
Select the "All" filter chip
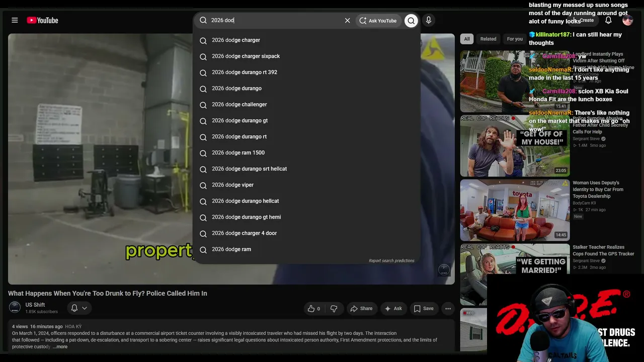tap(467, 39)
